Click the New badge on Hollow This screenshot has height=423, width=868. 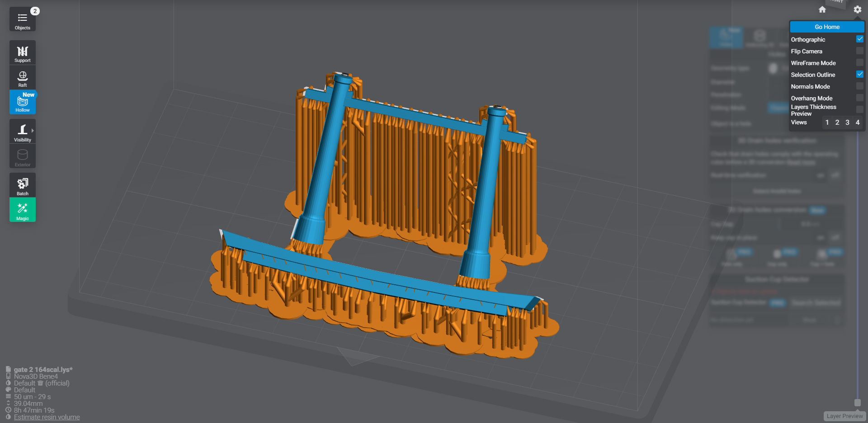click(x=28, y=94)
